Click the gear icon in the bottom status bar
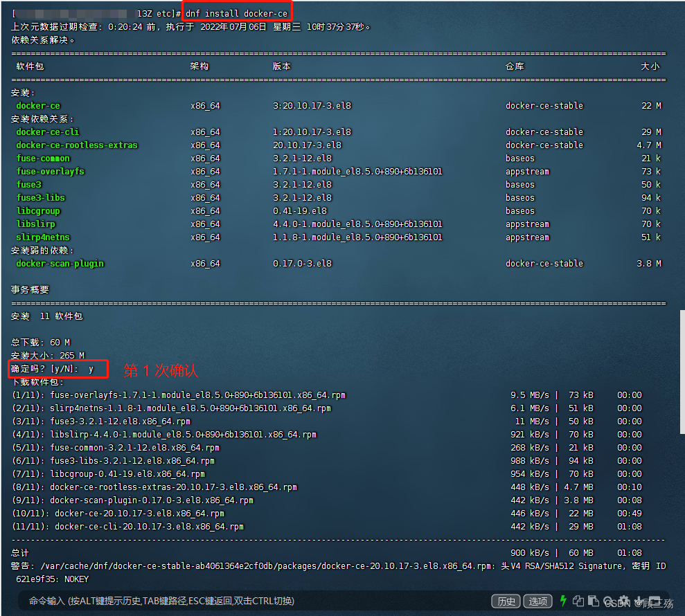Image resolution: width=685 pixels, height=616 pixels. (623, 601)
